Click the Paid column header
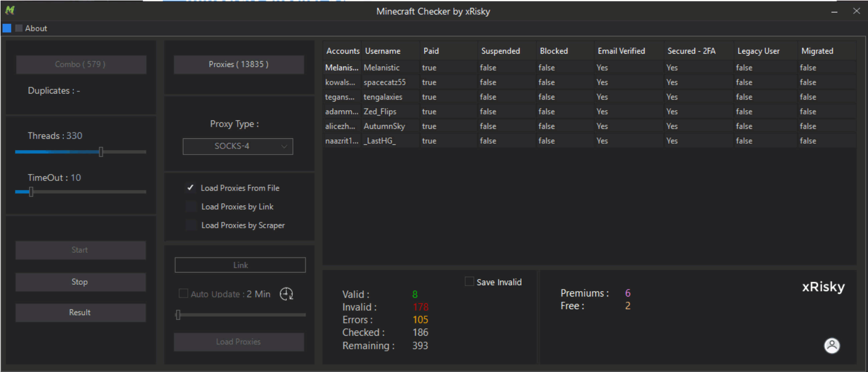 (449, 51)
